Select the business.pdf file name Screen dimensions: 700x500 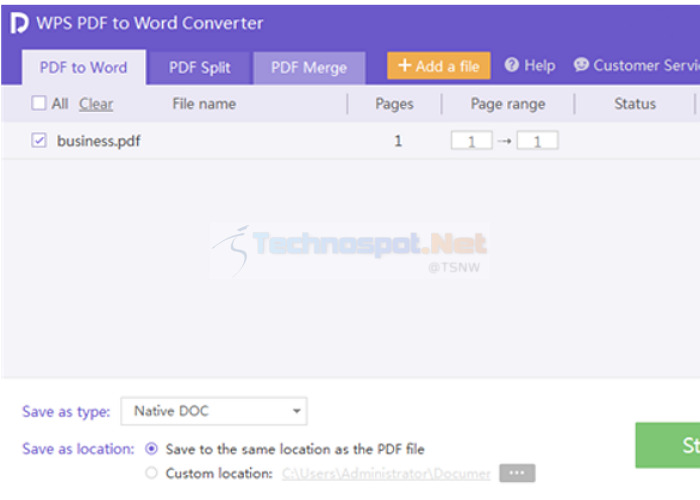pyautogui.click(x=99, y=141)
